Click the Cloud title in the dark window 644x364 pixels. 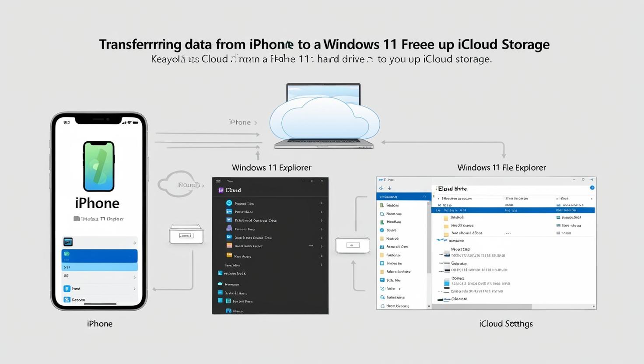click(x=233, y=190)
